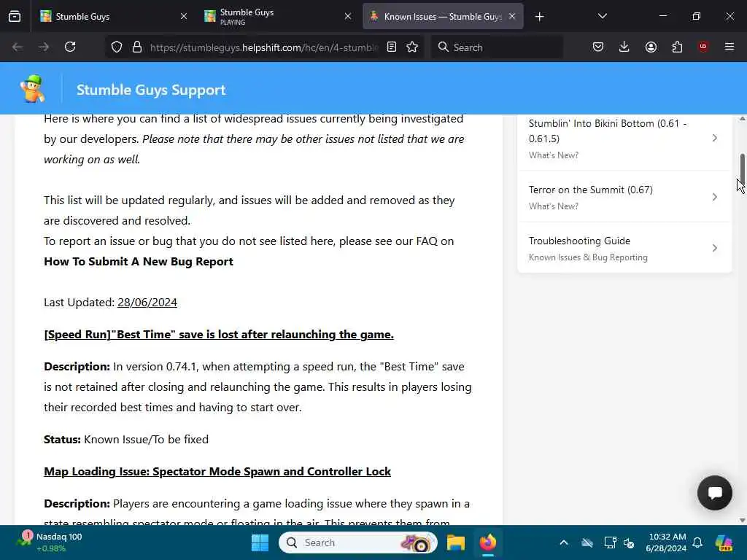Click the Firefox taskbar icon
Image resolution: width=747 pixels, height=560 pixels.
point(488,542)
